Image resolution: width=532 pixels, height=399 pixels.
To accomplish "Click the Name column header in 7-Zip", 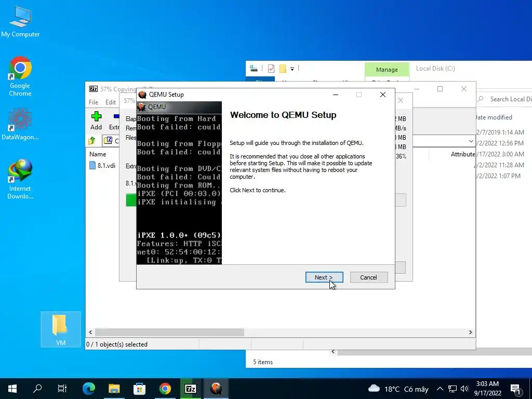I will point(98,154).
